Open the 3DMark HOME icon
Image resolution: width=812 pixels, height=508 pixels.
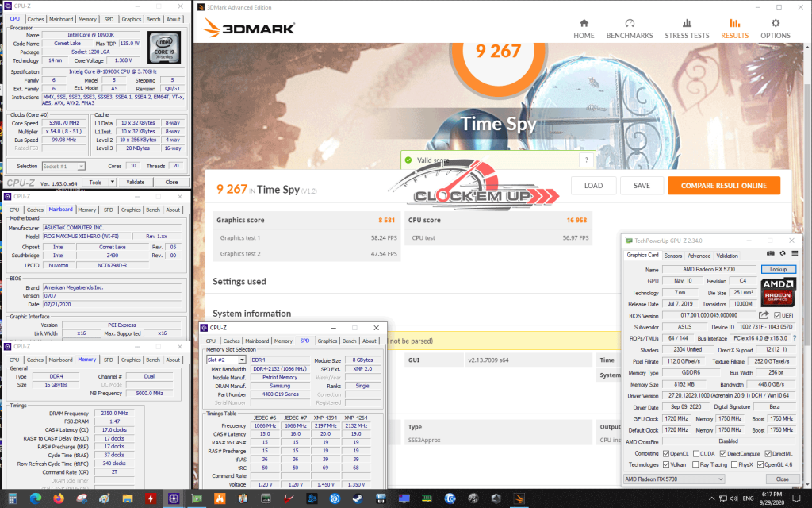(584, 25)
